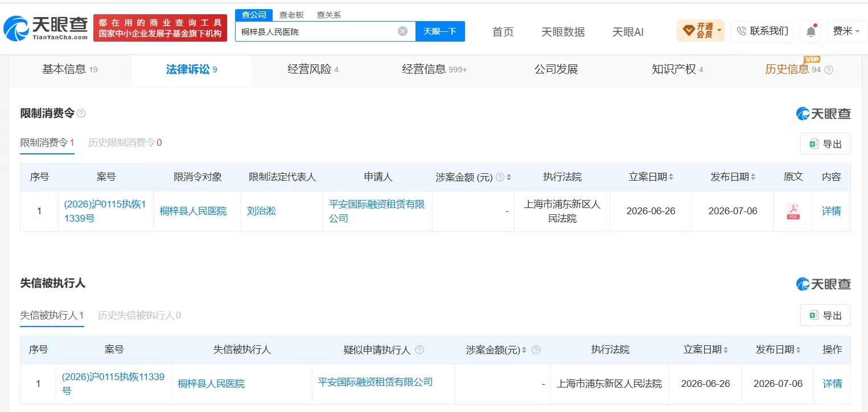Select the 查老板 search mode
The height and width of the screenshot is (412, 868).
click(291, 15)
